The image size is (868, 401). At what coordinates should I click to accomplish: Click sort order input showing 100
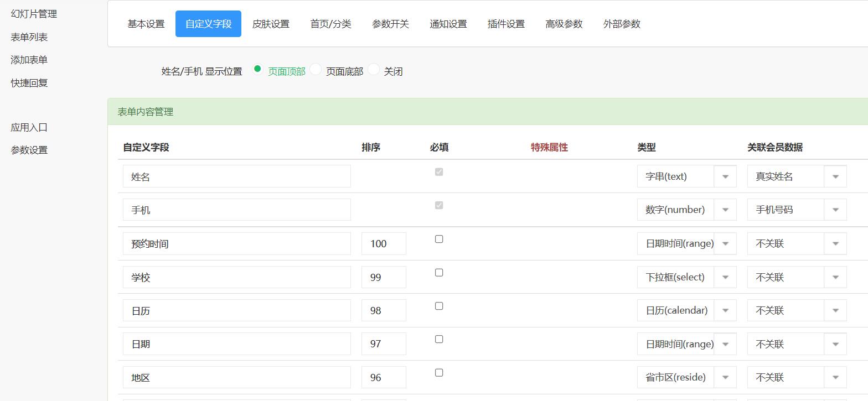click(x=384, y=243)
